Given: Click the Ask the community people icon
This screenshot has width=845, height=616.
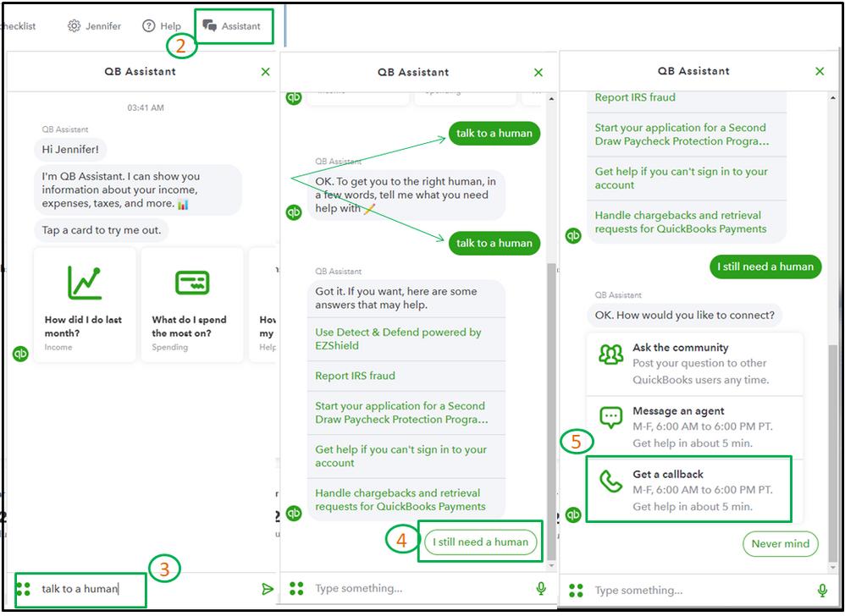Looking at the screenshot, I should tap(610, 355).
